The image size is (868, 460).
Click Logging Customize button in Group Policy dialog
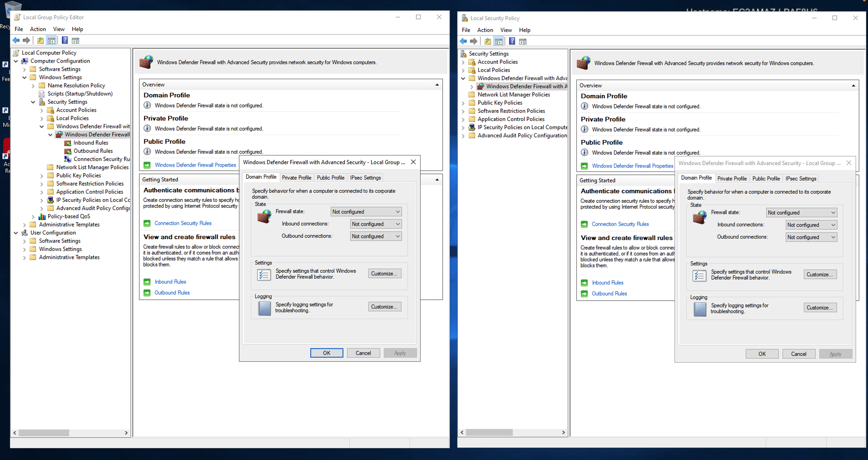(x=384, y=307)
